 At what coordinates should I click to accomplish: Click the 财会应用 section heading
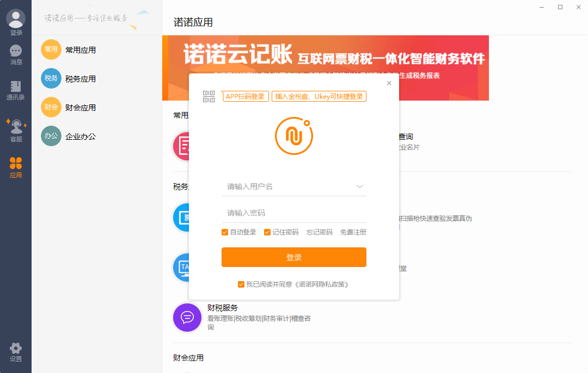coord(188,358)
